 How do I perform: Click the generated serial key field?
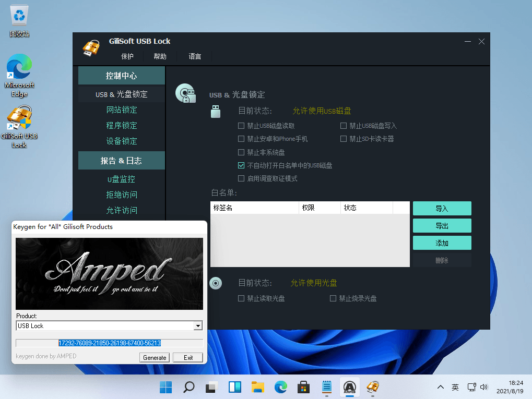[109, 343]
